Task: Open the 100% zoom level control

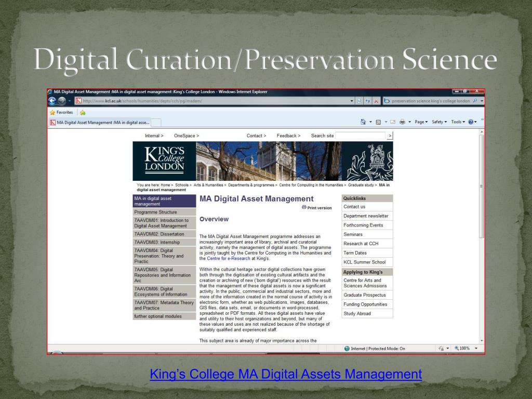Action: point(466,349)
